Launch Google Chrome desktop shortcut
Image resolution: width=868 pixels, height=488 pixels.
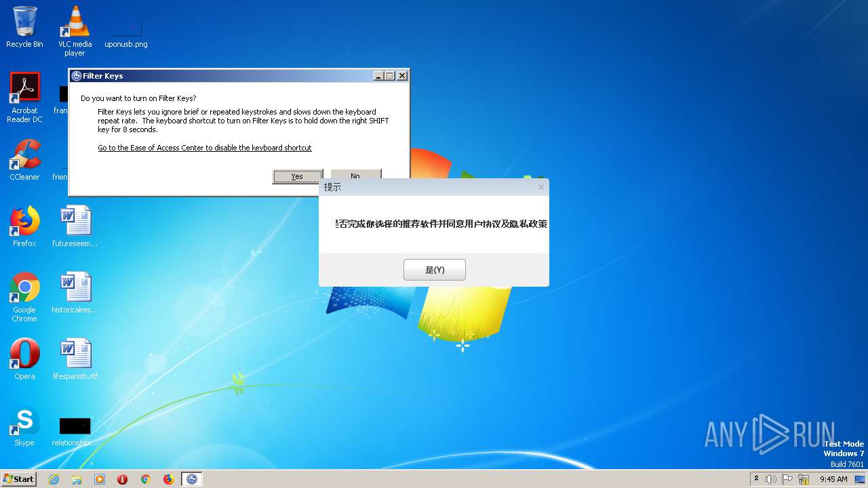[x=24, y=297]
